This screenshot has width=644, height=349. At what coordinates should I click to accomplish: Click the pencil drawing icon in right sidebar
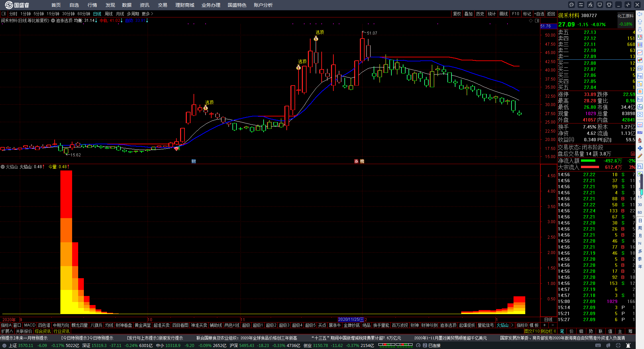click(640, 156)
